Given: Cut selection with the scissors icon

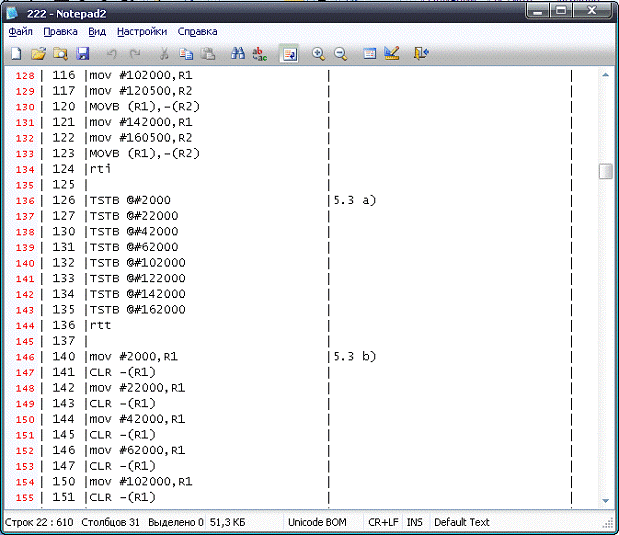Looking at the screenshot, I should (164, 53).
